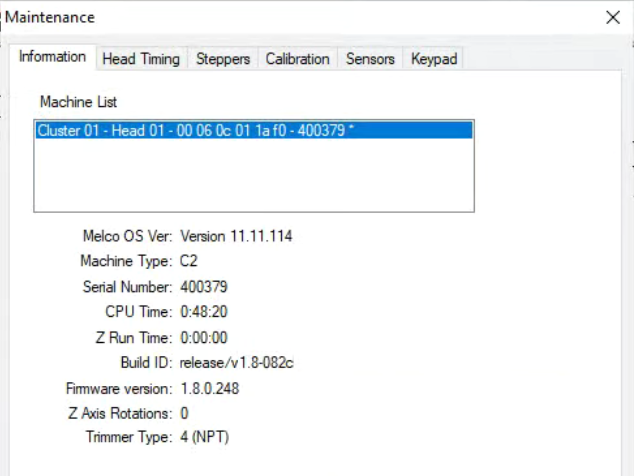Click the Serial Number value 400379

coord(204,287)
